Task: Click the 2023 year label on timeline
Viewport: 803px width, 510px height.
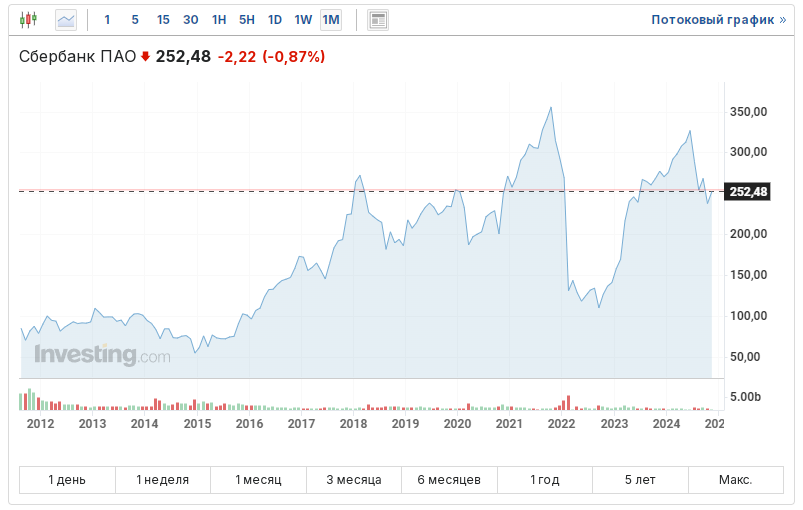Action: [614, 423]
